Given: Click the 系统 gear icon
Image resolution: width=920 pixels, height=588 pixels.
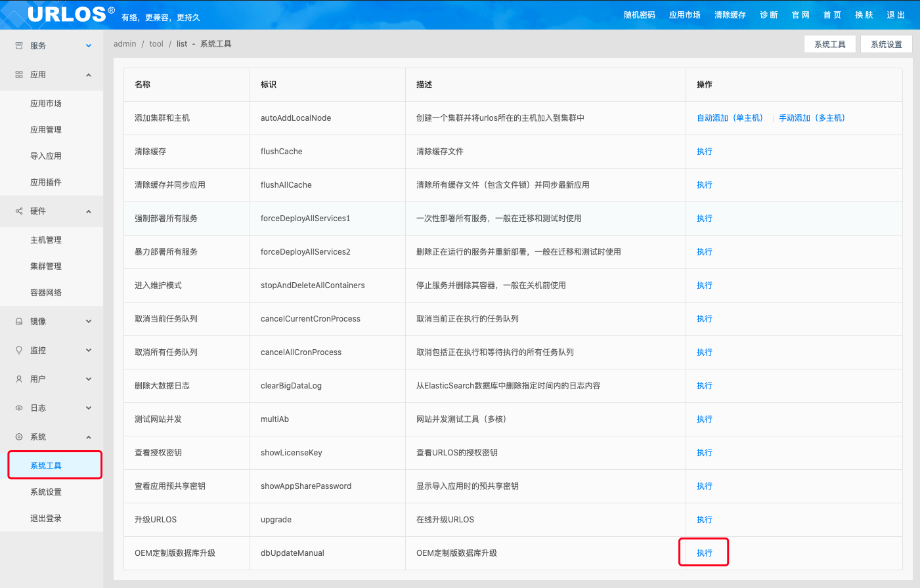Looking at the screenshot, I should pyautogui.click(x=19, y=437).
